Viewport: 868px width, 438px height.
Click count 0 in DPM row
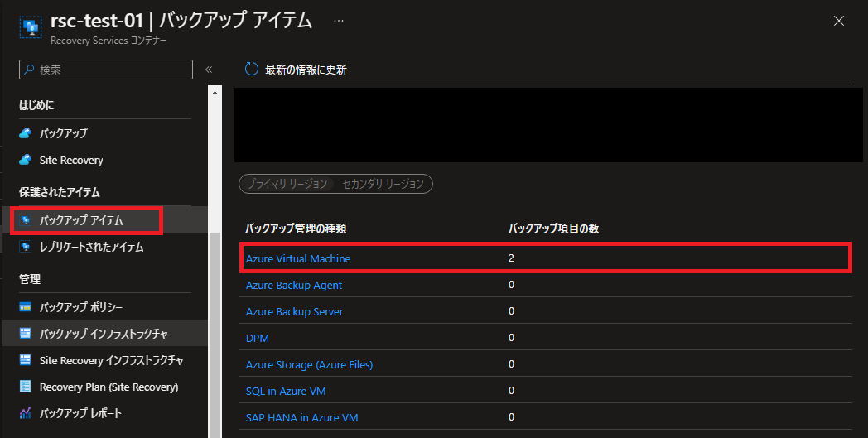coord(512,338)
